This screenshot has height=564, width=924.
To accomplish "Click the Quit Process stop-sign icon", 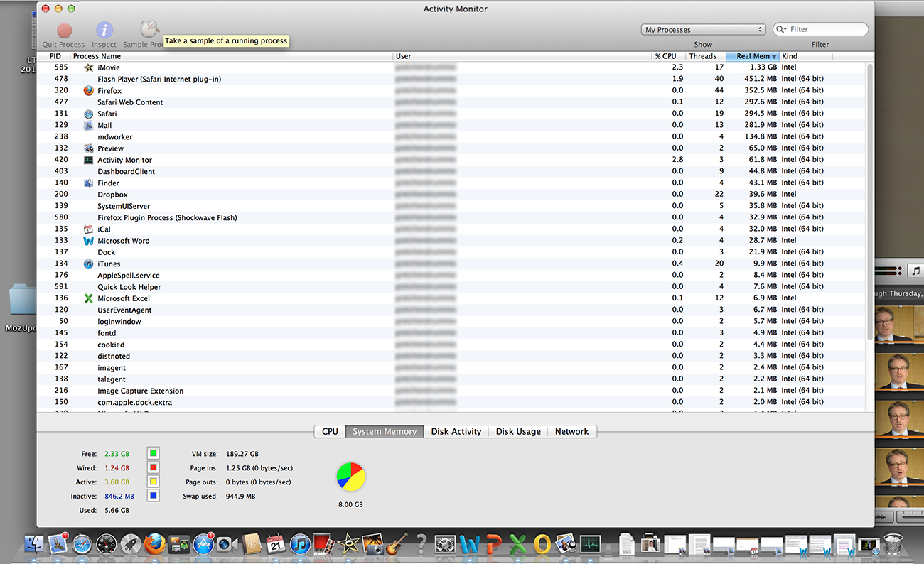I will [x=65, y=30].
